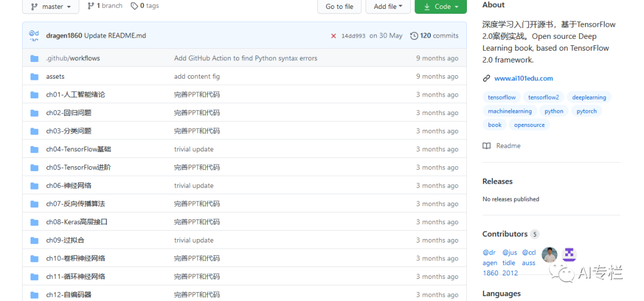This screenshot has width=644, height=301.
Task: View the 120 commits history
Action: pyautogui.click(x=439, y=36)
